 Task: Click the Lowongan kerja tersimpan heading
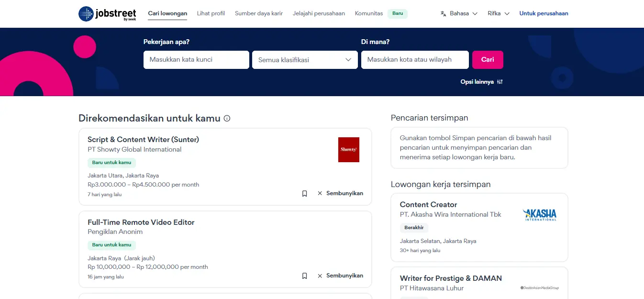tap(441, 184)
